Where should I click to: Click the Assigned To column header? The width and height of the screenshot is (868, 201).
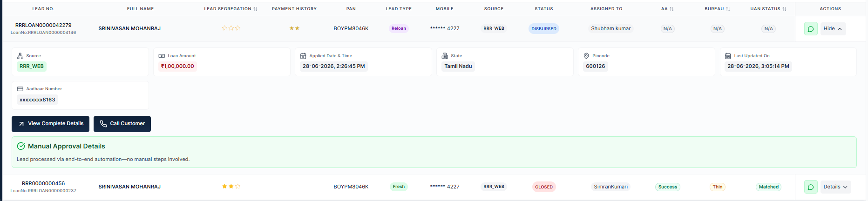tap(606, 9)
